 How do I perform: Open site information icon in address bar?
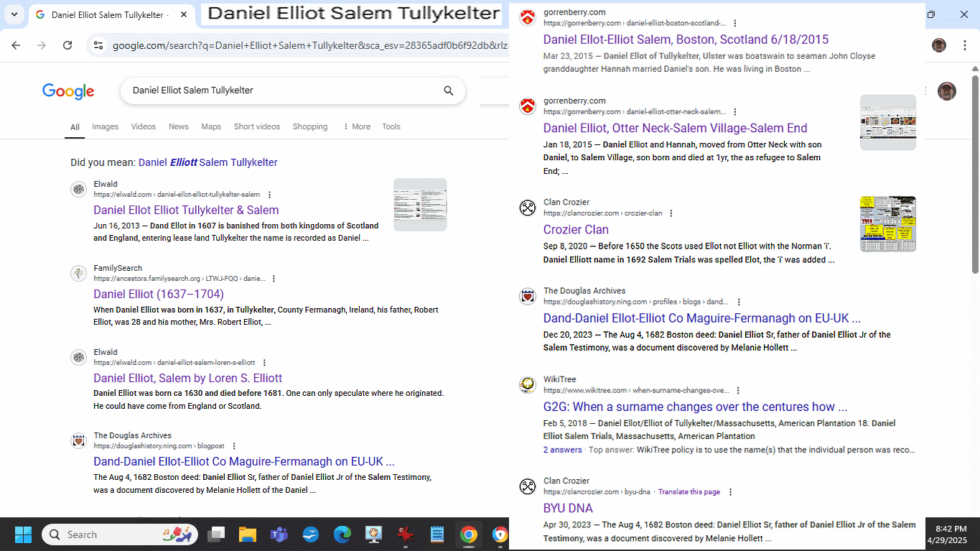point(98,45)
